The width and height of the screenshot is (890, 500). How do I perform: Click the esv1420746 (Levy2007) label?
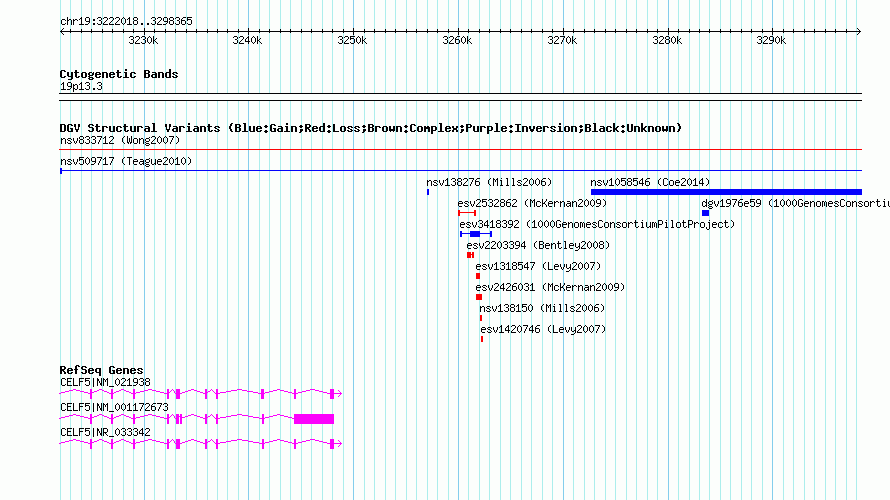543,329
